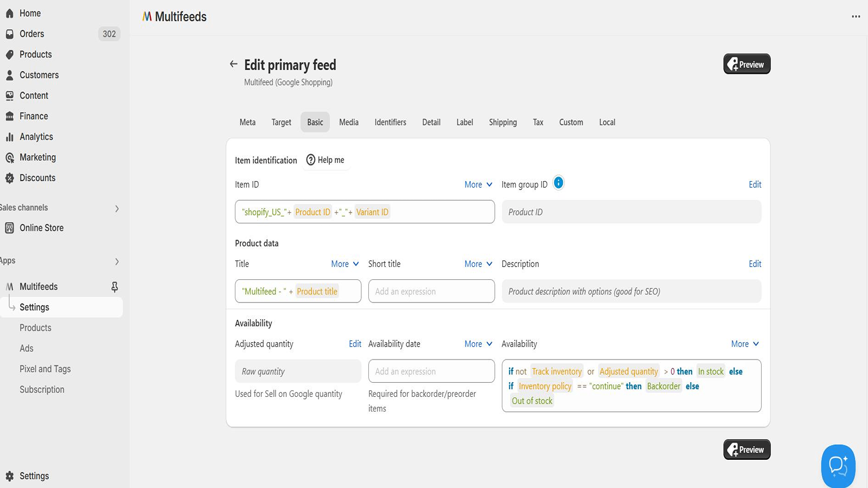
Task: Open Multifeeds Products submenu item
Action: (35, 328)
